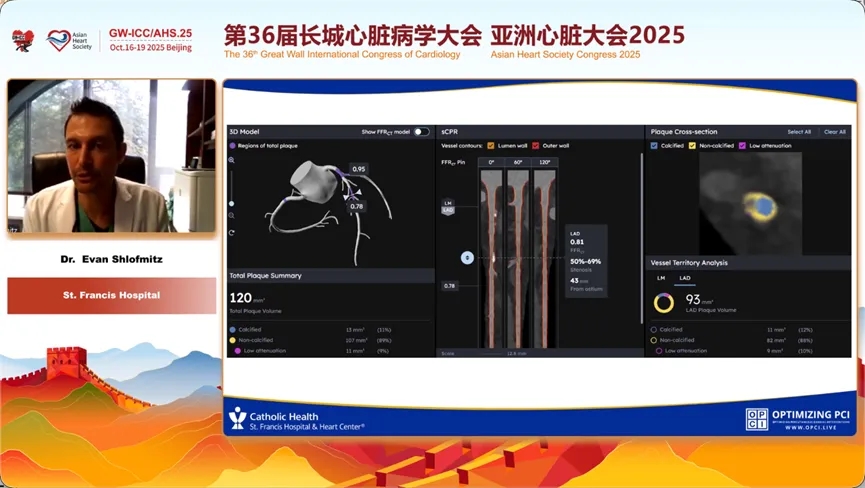Reset 3D model rotation with refresh icon

232,233
